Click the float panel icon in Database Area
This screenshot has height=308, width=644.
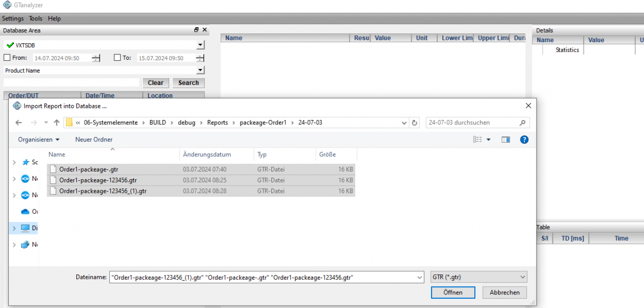click(x=196, y=30)
